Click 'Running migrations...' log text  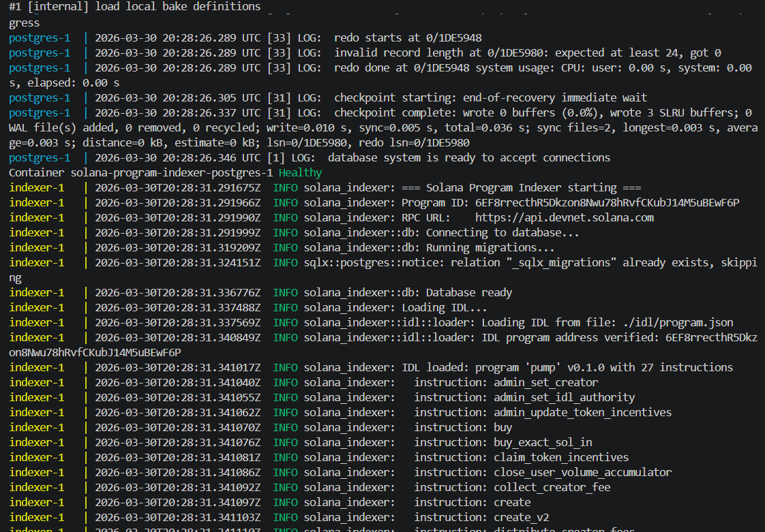(x=490, y=248)
